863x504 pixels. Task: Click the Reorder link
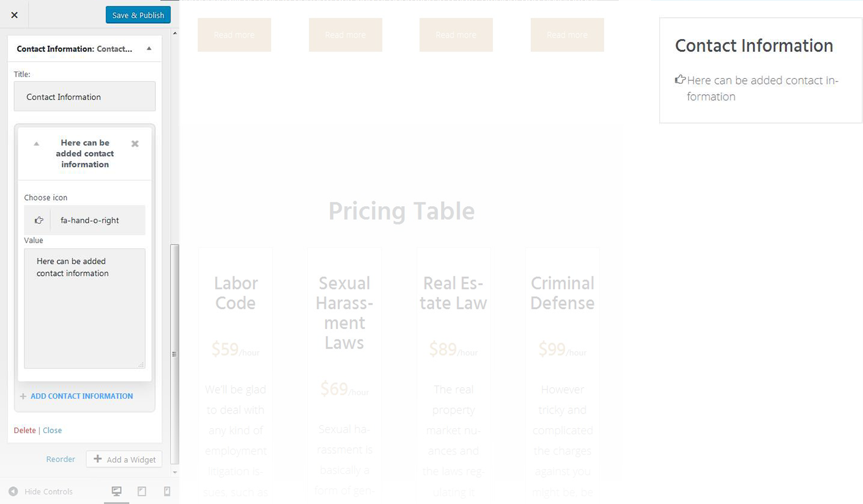click(61, 459)
